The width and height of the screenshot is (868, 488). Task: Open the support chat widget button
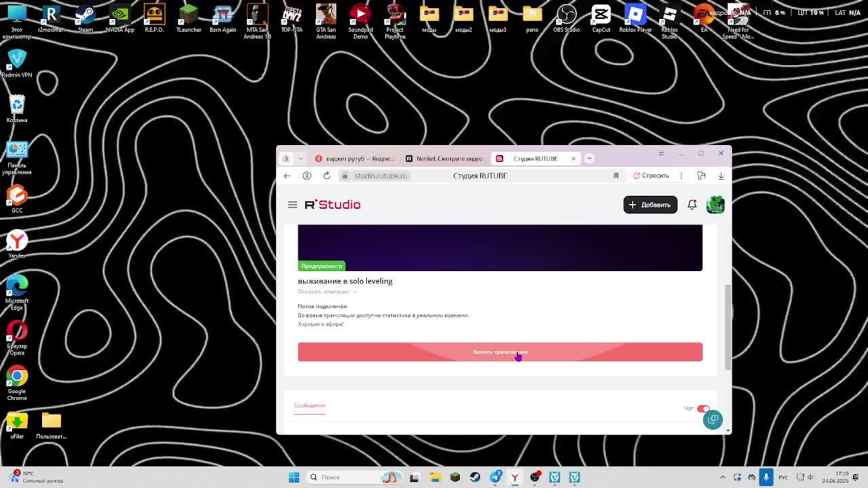click(713, 420)
